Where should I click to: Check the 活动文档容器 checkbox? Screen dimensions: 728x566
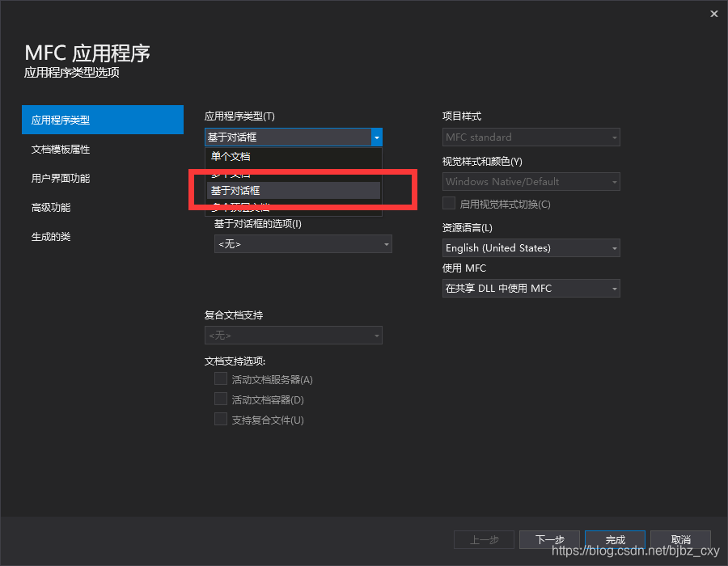click(220, 399)
